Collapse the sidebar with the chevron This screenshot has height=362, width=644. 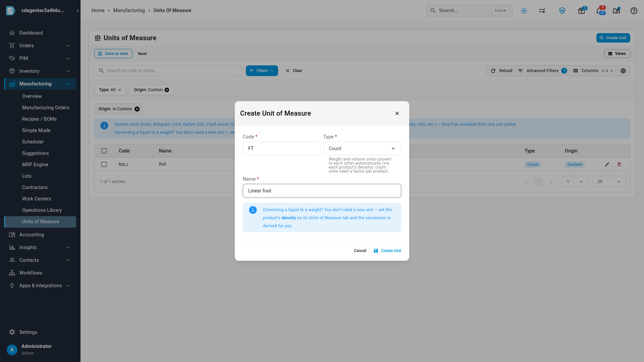pyautogui.click(x=78, y=11)
